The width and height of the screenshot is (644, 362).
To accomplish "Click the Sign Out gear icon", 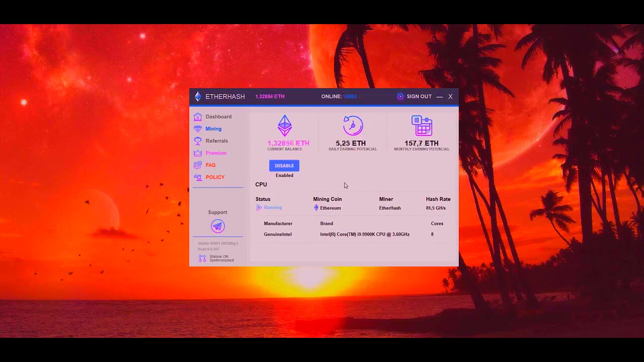I will pyautogui.click(x=400, y=97).
